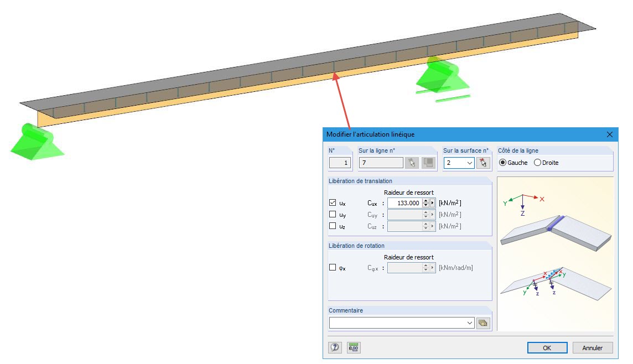
Task: Click the Cuy value stepper arrows
Action: (x=426, y=215)
